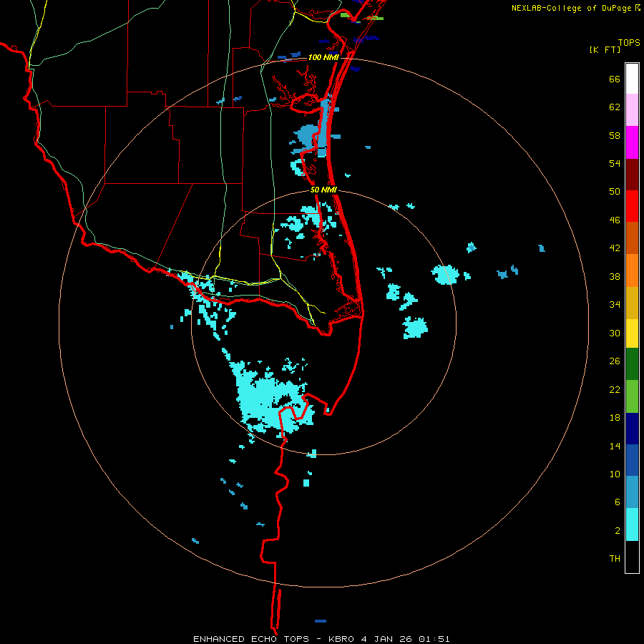Click the legend value 18

point(615,418)
